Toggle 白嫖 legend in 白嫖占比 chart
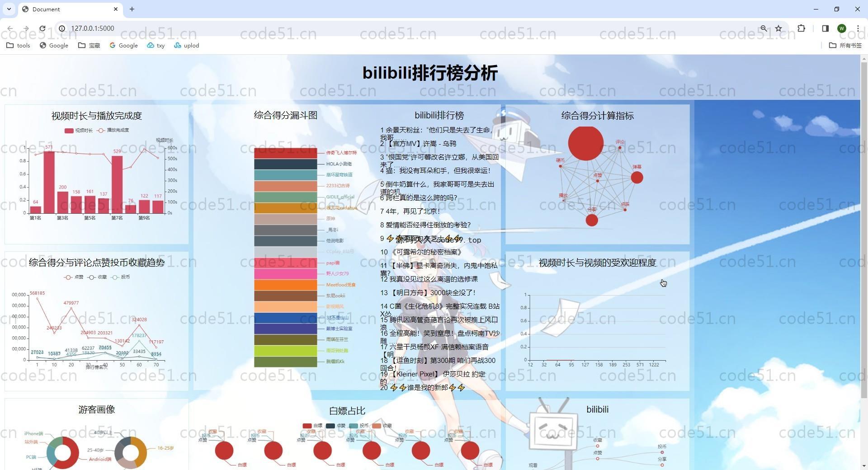Viewport: 868px width, 470px height. 312,426
